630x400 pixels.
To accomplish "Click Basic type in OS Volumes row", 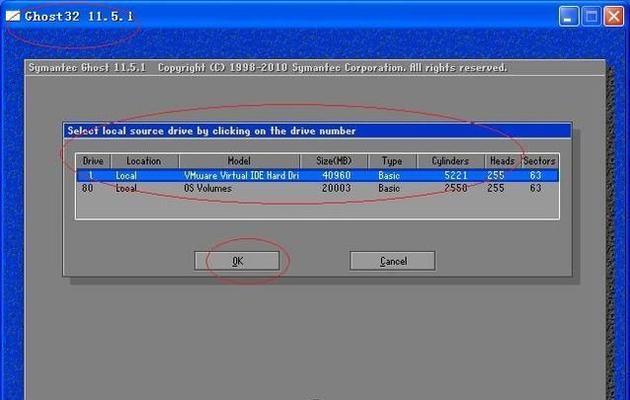I will click(389, 188).
